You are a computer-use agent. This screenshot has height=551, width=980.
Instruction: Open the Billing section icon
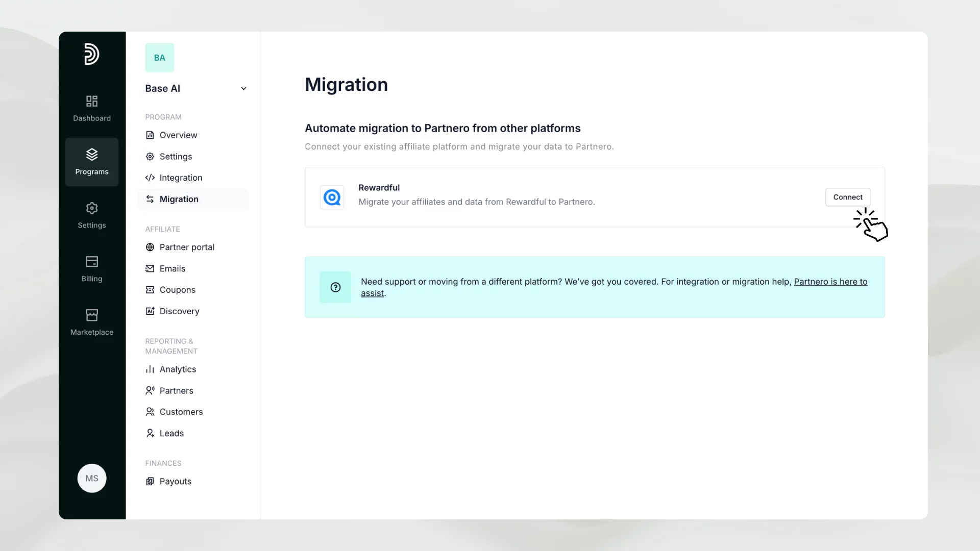pos(92,262)
